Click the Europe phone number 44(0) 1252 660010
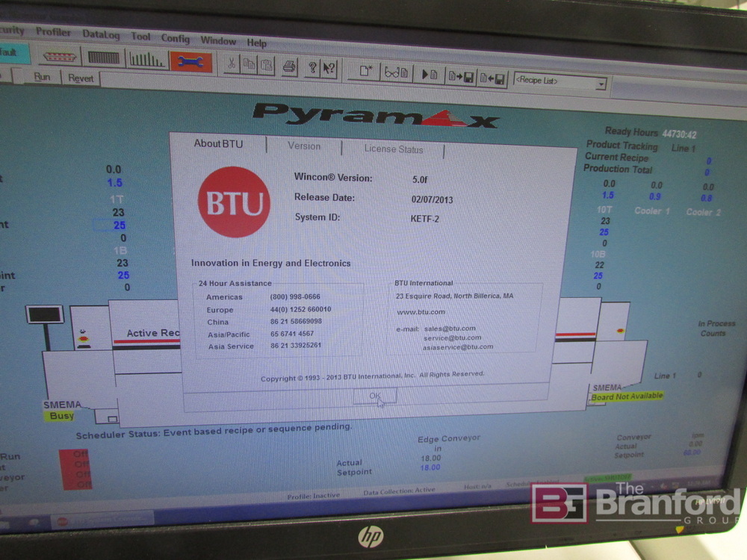The image size is (747, 560). click(300, 309)
